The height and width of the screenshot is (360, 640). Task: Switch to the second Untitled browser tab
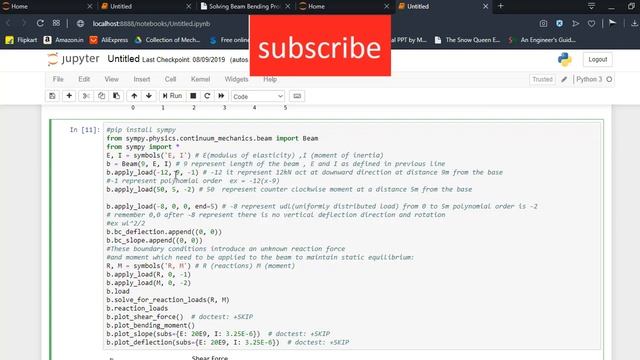[x=121, y=6]
